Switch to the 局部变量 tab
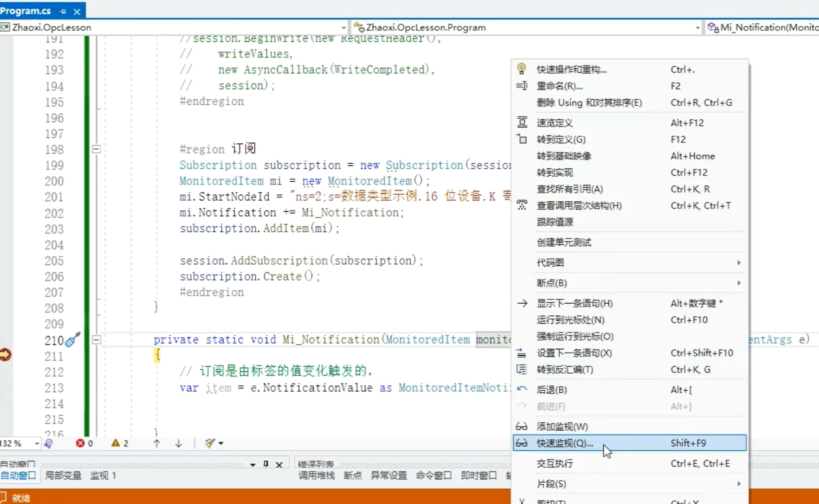819x504 pixels. click(63, 476)
